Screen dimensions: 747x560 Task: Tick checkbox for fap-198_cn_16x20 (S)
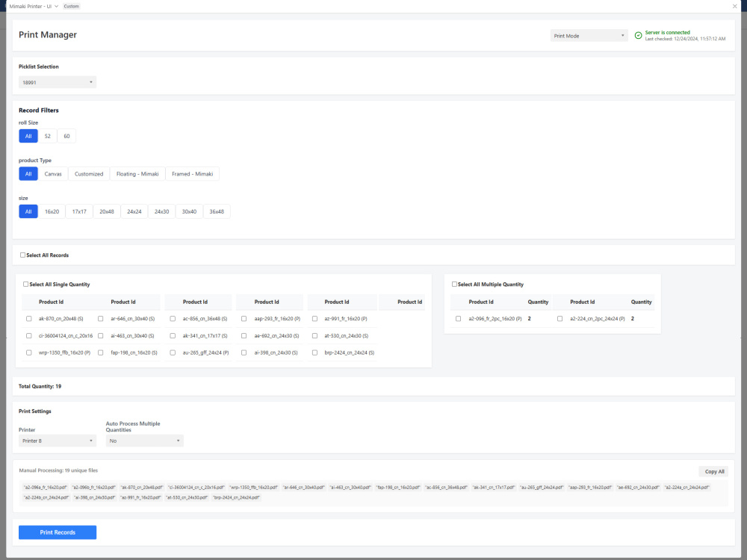[x=101, y=353]
